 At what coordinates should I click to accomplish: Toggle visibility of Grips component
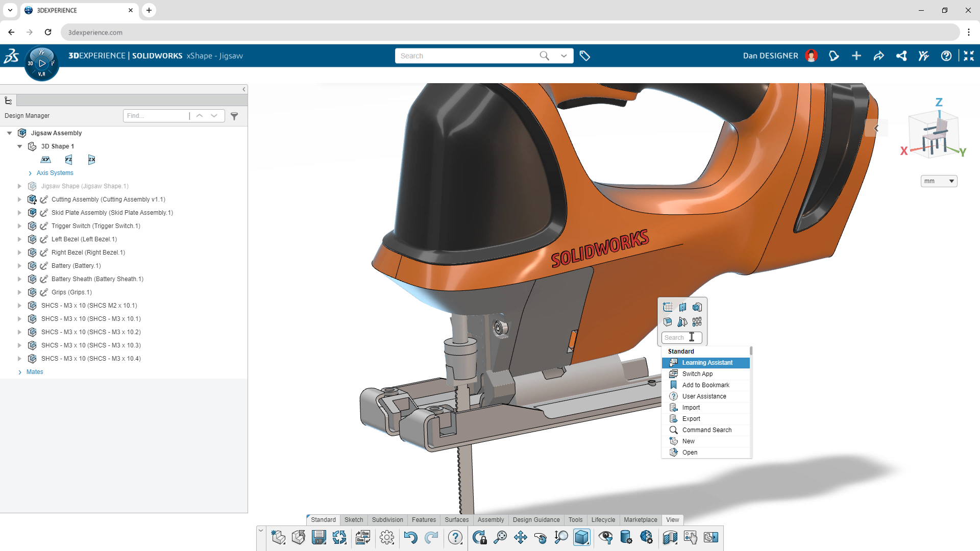32,292
